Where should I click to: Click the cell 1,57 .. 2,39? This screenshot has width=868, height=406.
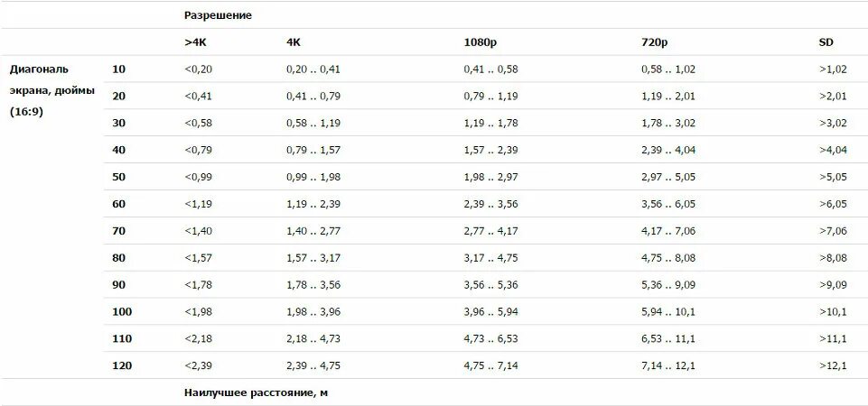pos(490,150)
